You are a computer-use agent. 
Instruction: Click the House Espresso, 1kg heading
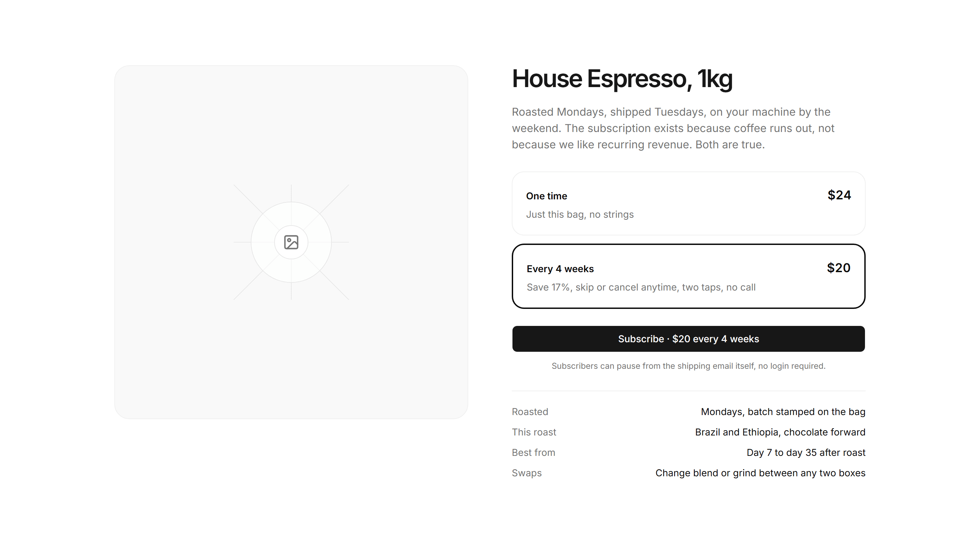pyautogui.click(x=622, y=79)
